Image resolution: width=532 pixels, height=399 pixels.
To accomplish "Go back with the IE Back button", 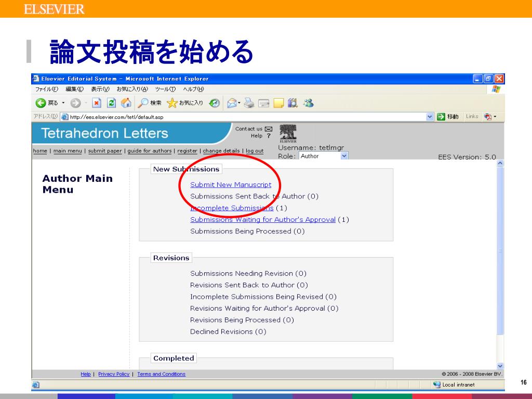I will click(47, 103).
